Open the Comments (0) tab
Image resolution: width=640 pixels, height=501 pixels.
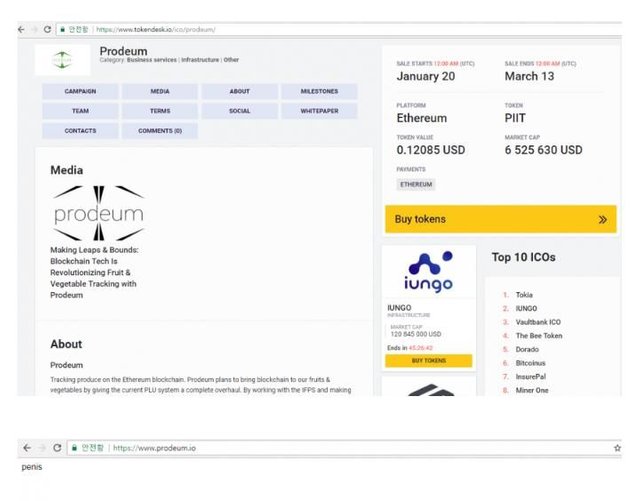click(160, 131)
